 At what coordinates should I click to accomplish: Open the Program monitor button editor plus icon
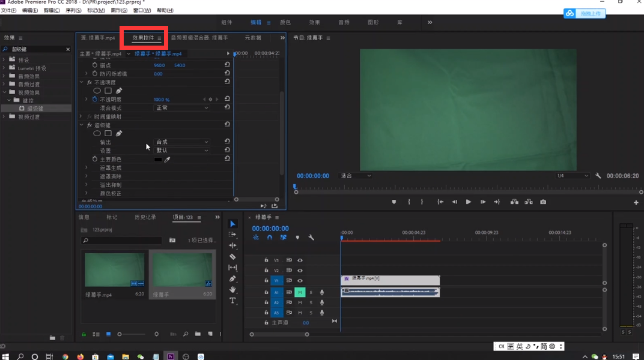tap(636, 203)
